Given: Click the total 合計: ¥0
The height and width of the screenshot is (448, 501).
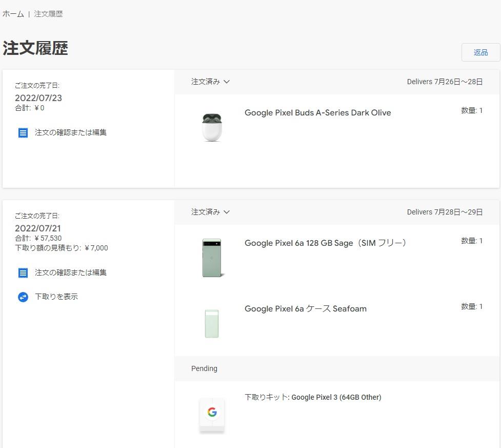Looking at the screenshot, I should [x=30, y=108].
